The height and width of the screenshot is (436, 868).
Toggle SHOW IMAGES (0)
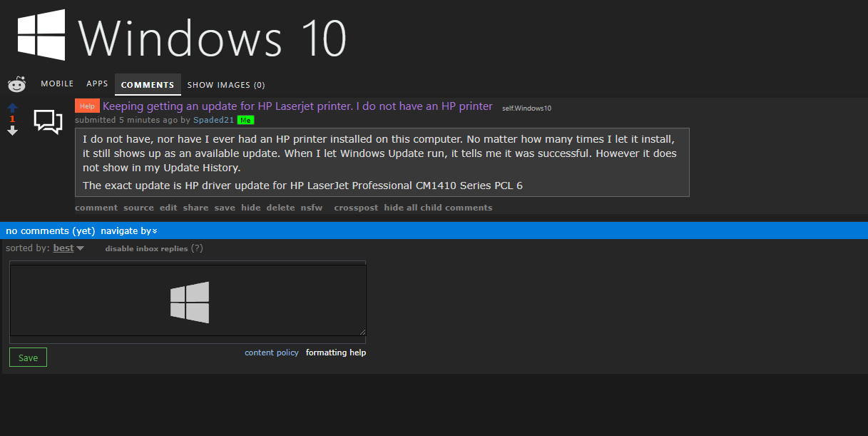pyautogui.click(x=226, y=85)
